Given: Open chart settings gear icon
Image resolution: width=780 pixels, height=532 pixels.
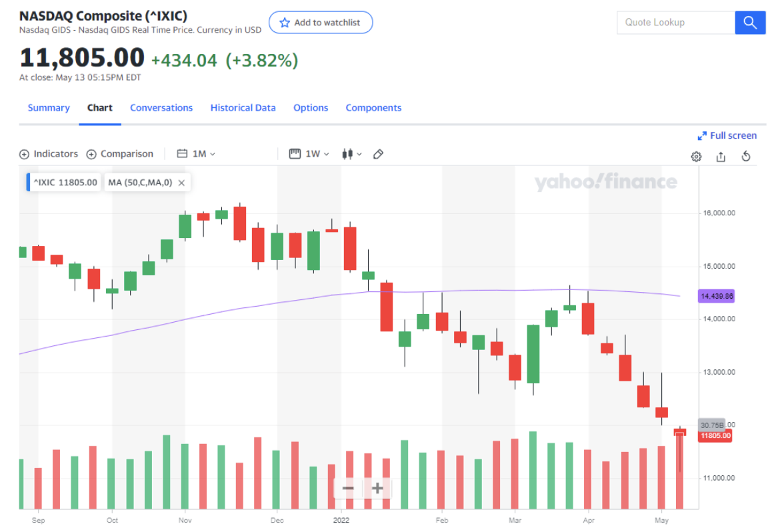Looking at the screenshot, I should click(x=696, y=157).
